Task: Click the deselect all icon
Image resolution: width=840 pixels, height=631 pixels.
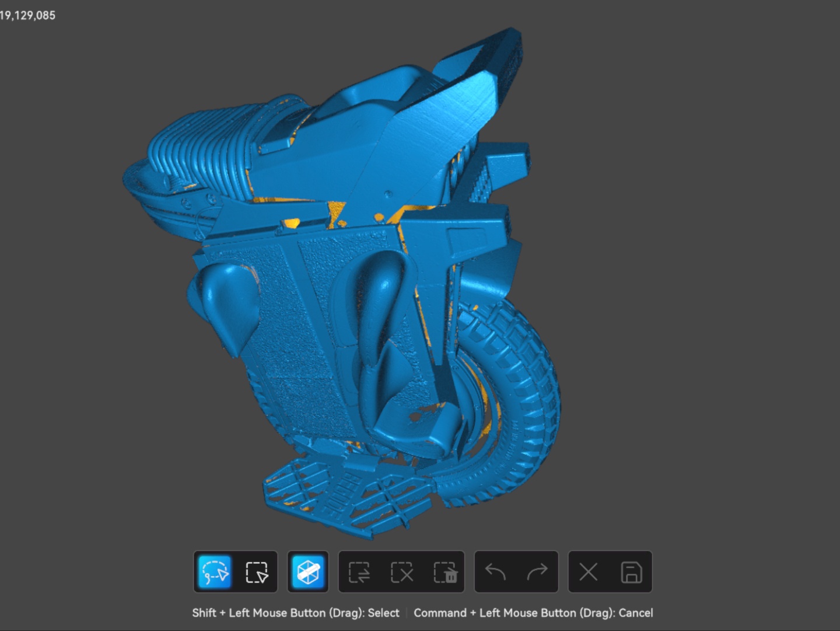Action: click(402, 572)
